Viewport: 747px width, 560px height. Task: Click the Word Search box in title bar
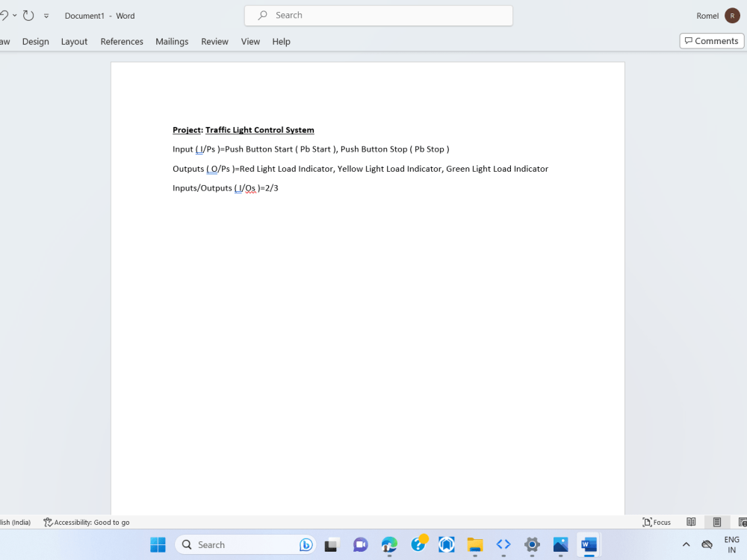tap(378, 15)
